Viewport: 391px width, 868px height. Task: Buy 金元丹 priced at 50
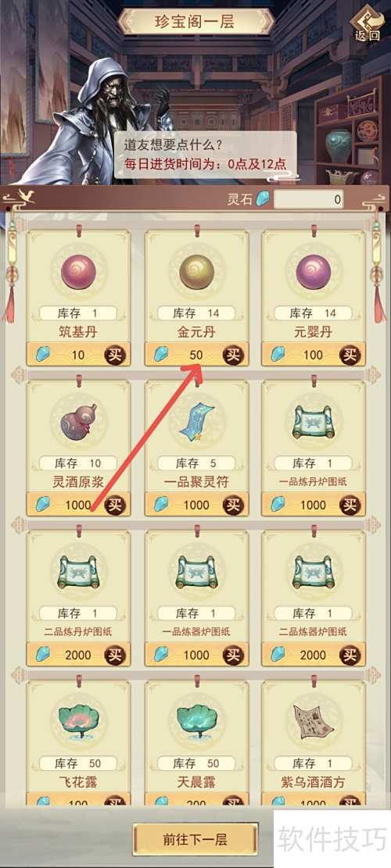coord(233,354)
